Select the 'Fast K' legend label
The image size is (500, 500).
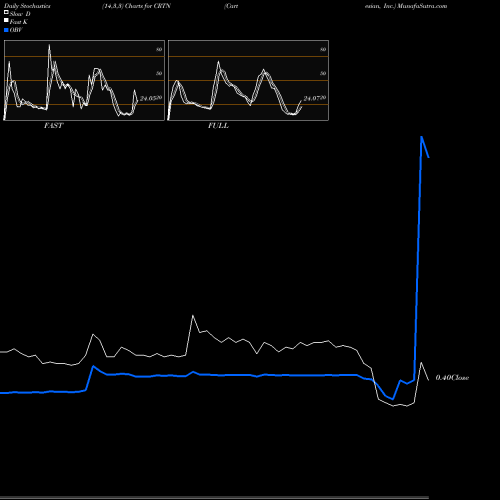click(19, 22)
